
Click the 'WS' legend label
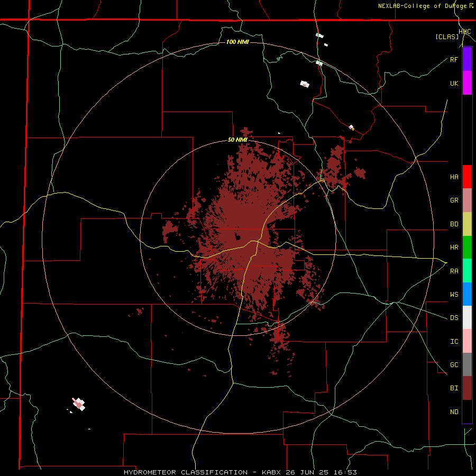[454, 294]
